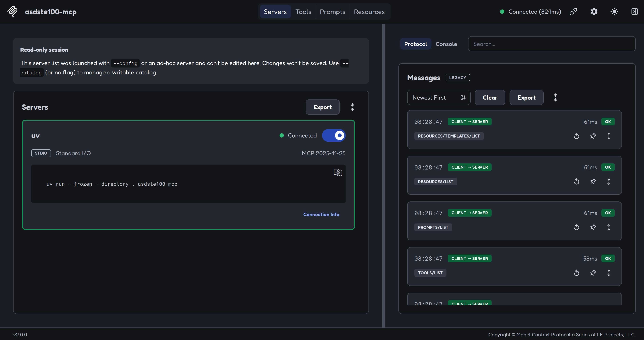The width and height of the screenshot is (644, 340).
Task: Collapse the side panel with the panel icon
Action: click(x=635, y=12)
